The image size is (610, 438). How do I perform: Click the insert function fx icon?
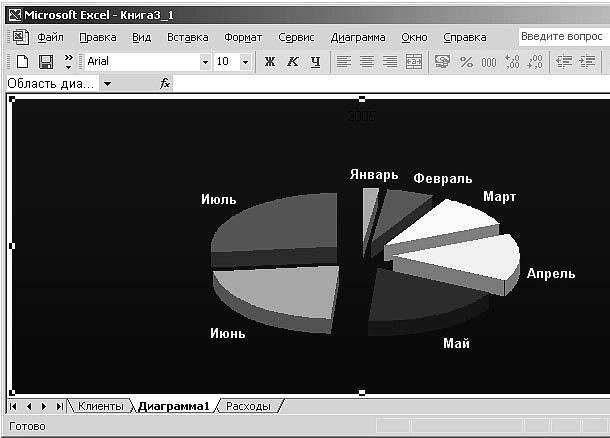coord(166,84)
